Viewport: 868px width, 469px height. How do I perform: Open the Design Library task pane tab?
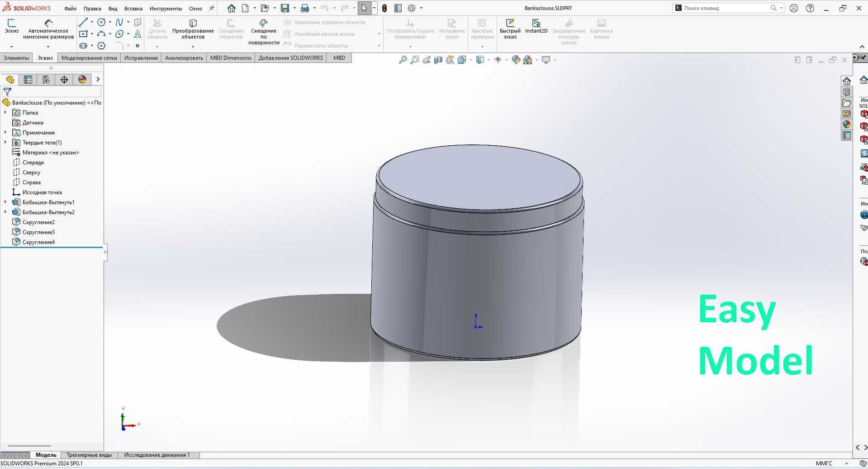tap(847, 92)
